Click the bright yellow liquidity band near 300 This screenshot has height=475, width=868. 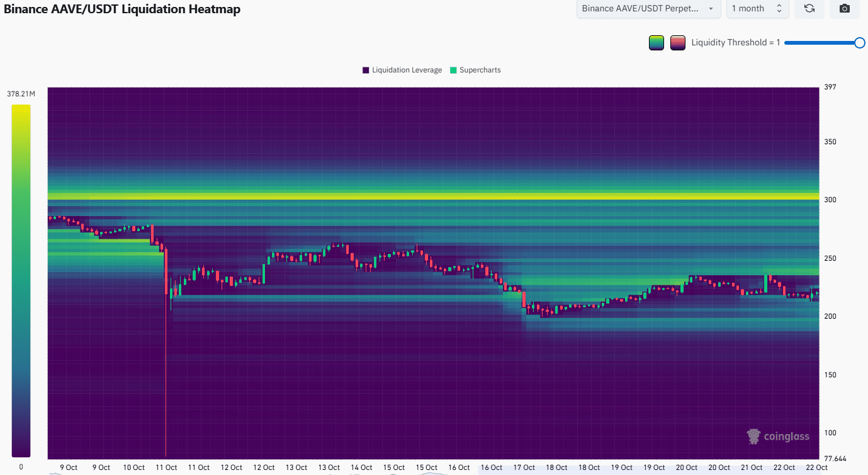pyautogui.click(x=433, y=197)
